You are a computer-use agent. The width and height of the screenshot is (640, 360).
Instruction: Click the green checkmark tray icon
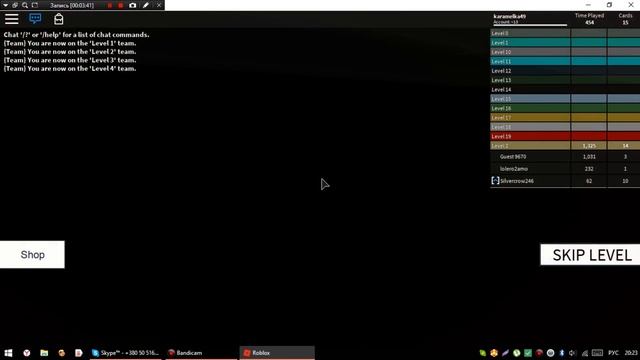(528, 353)
